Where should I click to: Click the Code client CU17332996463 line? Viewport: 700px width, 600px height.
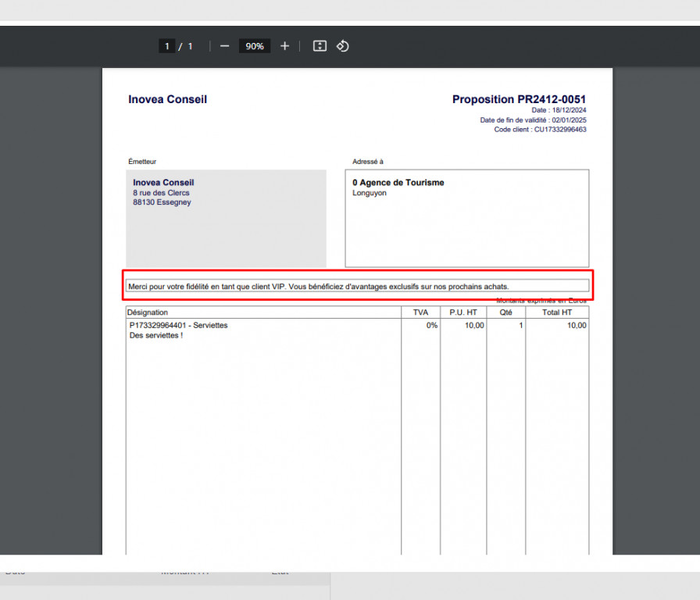click(540, 130)
